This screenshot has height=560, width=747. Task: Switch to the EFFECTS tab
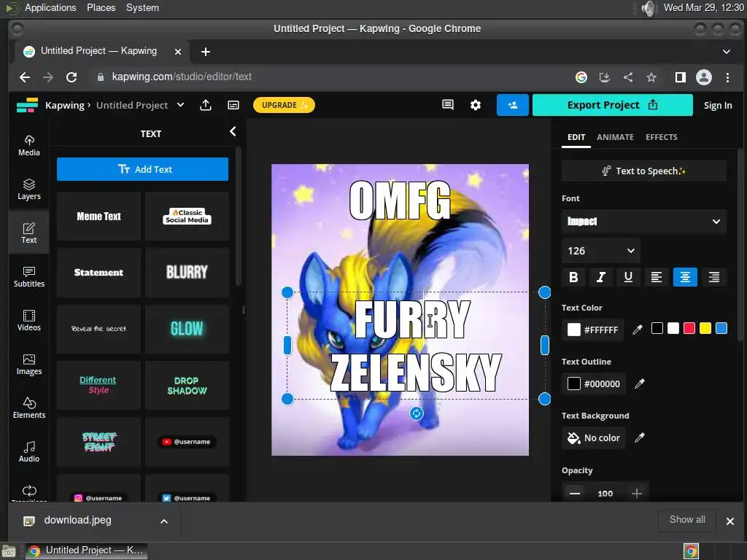(x=661, y=137)
